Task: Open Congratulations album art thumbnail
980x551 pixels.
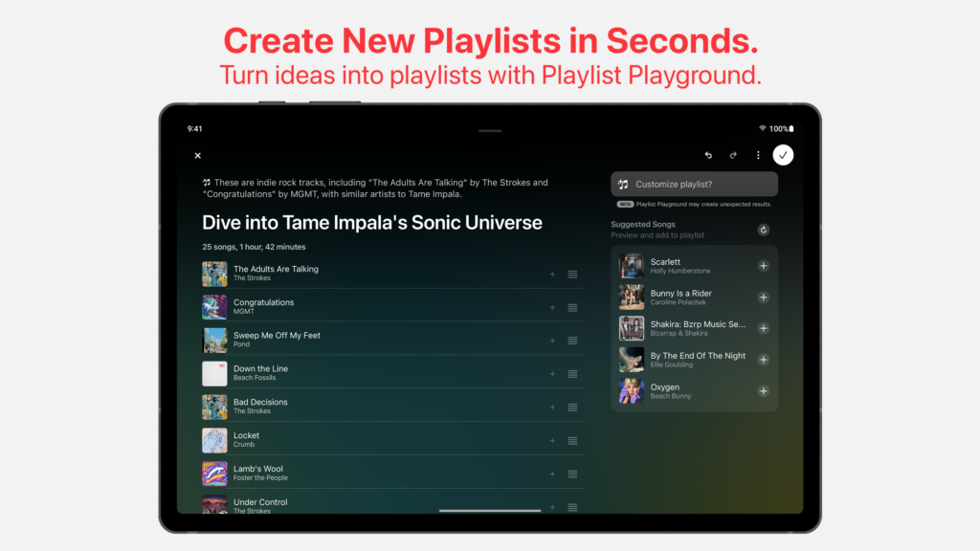Action: [x=214, y=307]
